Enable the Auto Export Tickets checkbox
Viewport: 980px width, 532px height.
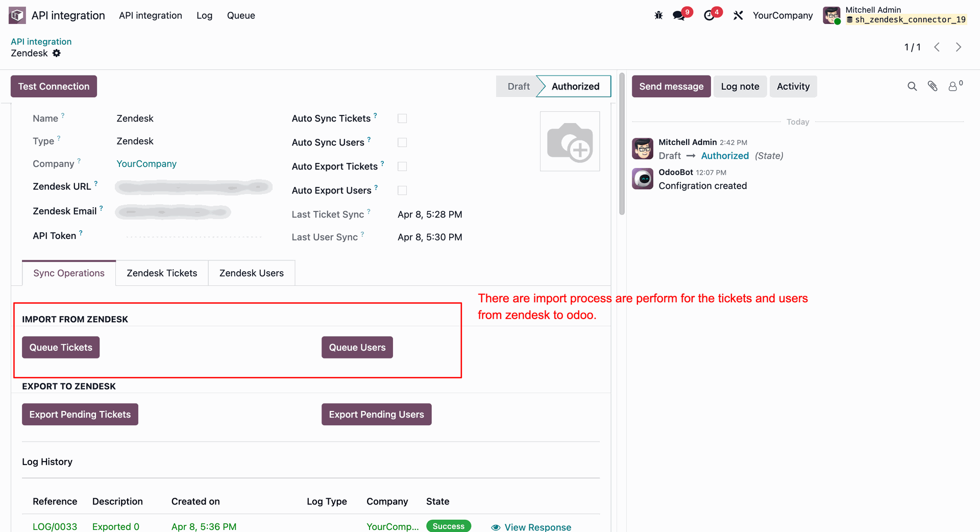pyautogui.click(x=402, y=166)
